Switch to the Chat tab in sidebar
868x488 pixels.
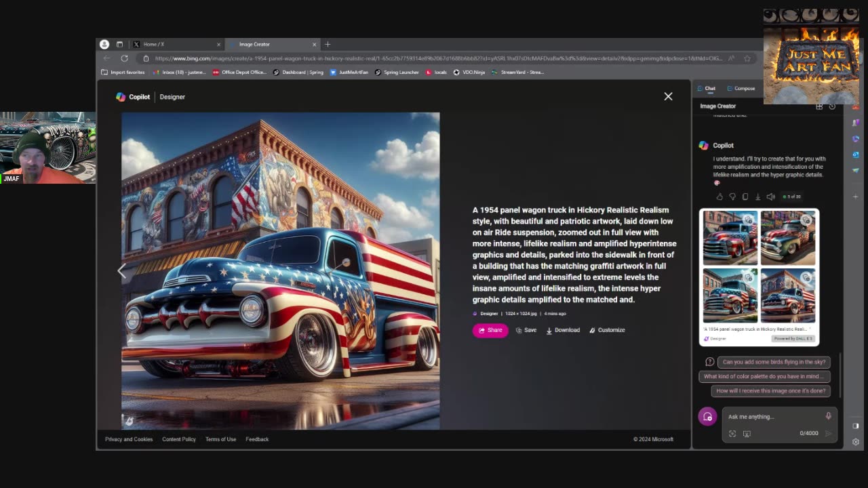pyautogui.click(x=707, y=88)
